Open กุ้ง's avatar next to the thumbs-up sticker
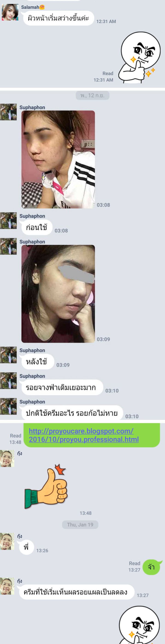Image resolution: width=165 pixels, height=644 pixels. pos(7,458)
